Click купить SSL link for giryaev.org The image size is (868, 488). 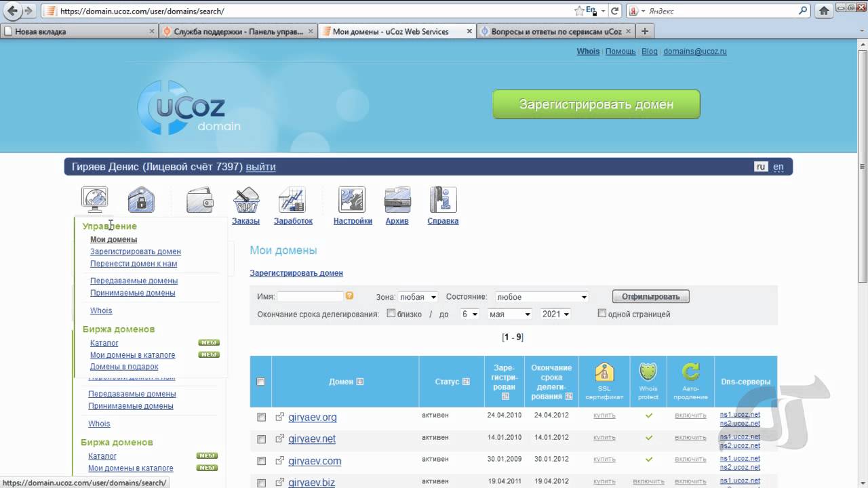[x=604, y=415]
